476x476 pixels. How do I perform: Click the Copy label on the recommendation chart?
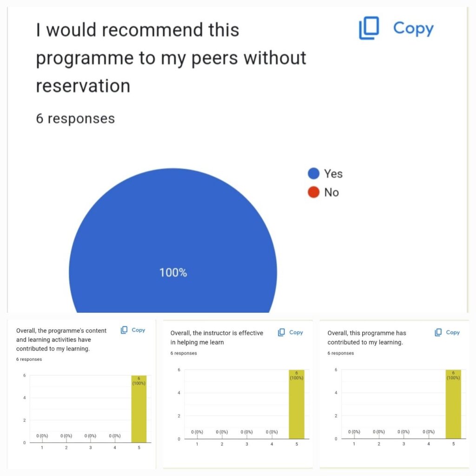[413, 29]
